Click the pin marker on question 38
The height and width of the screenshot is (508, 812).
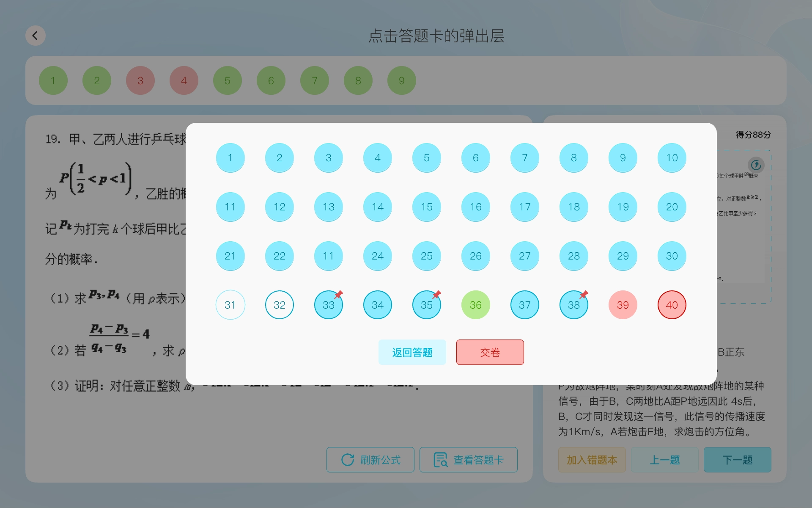tap(584, 294)
